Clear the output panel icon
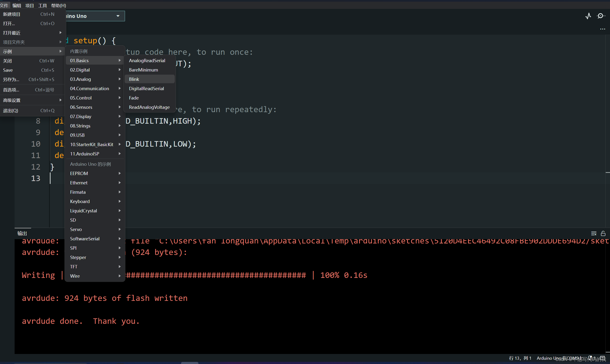Viewport: 610px width, 364px height. coord(593,233)
